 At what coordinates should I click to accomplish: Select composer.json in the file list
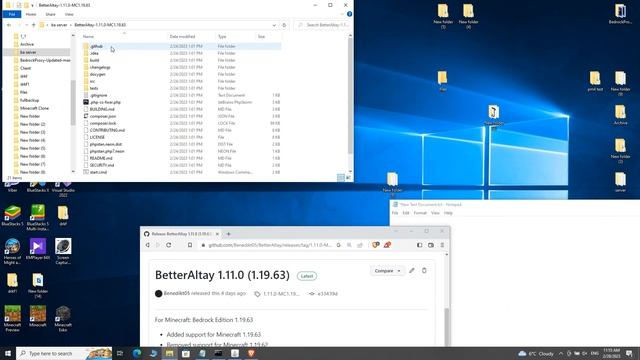pos(103,116)
